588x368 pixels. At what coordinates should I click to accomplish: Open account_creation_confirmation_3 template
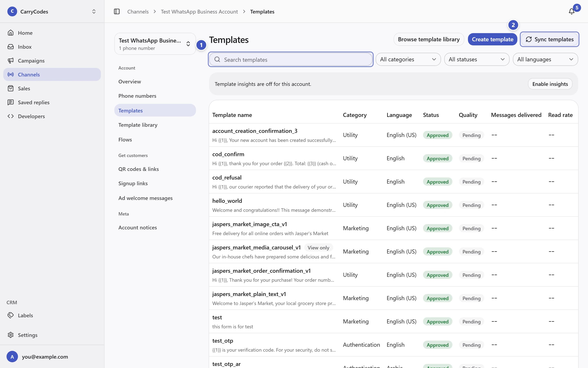393,135
